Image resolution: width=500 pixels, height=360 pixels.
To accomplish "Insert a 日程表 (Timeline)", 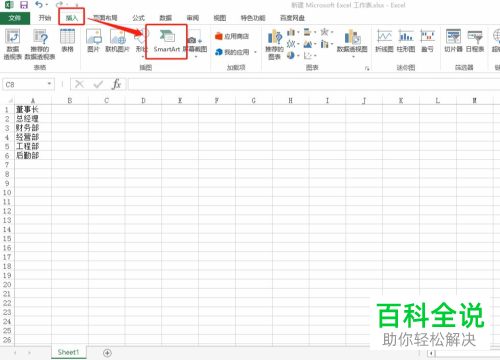I will pos(475,41).
